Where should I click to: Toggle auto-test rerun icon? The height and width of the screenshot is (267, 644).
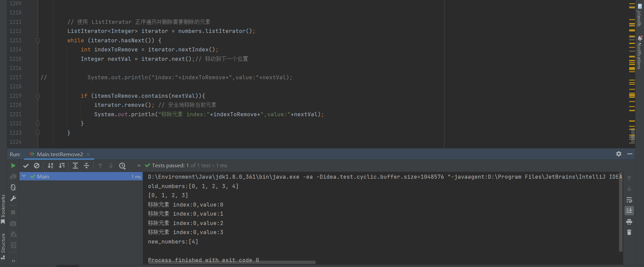(13, 187)
